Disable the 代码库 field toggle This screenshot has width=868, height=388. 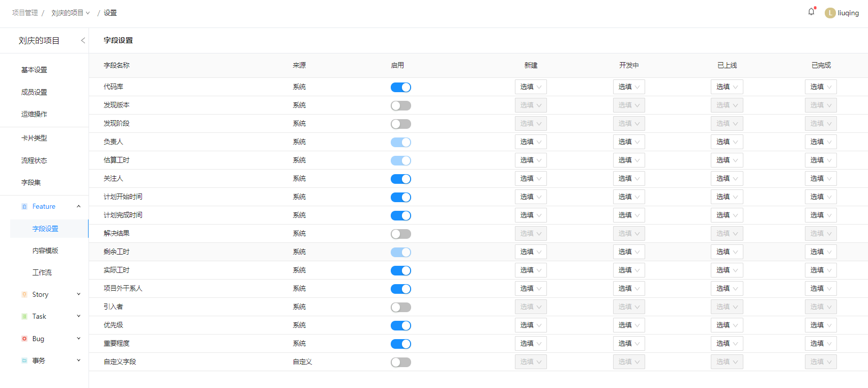pyautogui.click(x=400, y=87)
